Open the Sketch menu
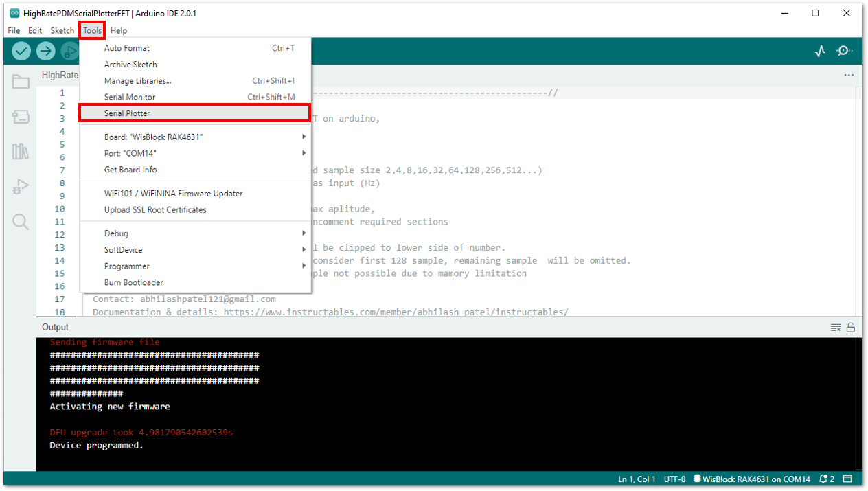The image size is (868, 491). (x=62, y=30)
